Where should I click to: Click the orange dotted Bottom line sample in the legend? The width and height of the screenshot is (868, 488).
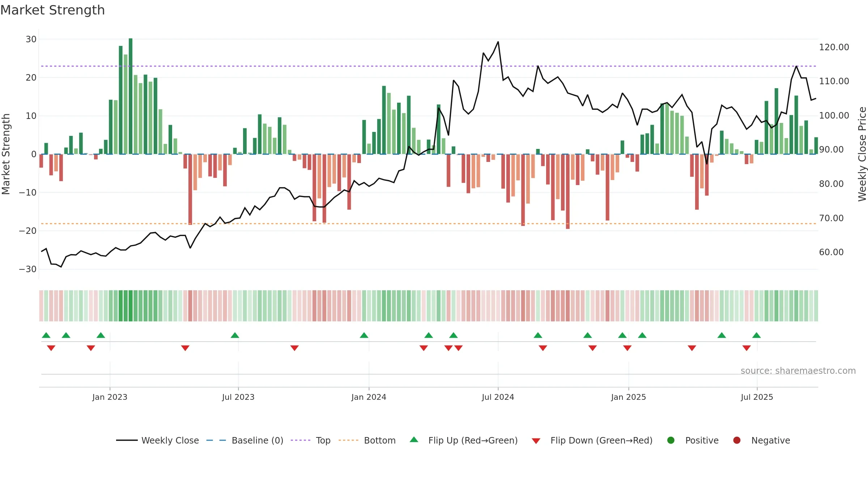(x=349, y=440)
